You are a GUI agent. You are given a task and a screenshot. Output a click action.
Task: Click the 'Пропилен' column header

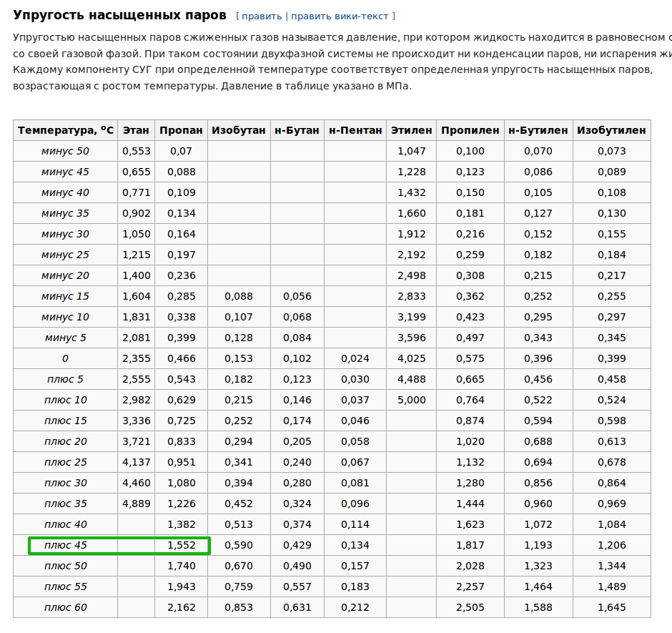point(470,130)
